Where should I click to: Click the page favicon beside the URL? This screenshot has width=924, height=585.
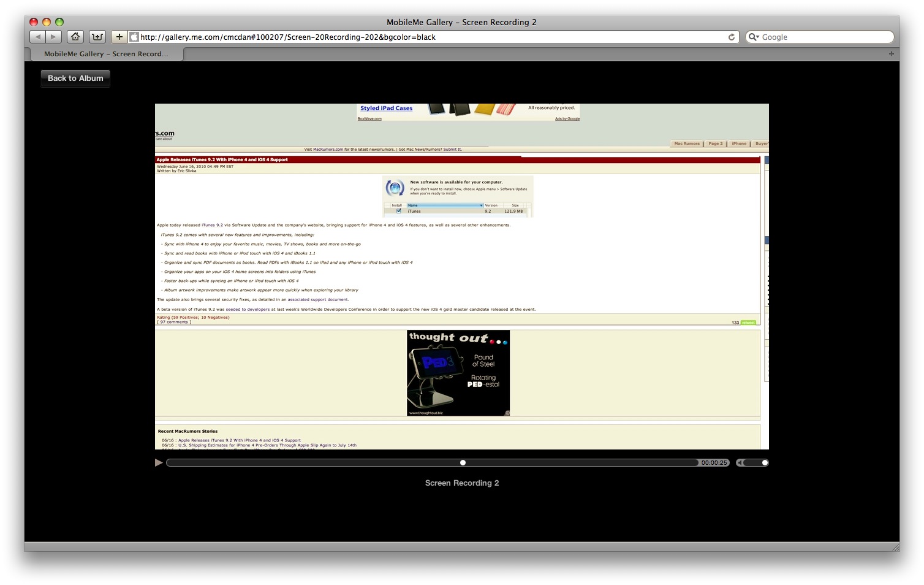(x=134, y=37)
